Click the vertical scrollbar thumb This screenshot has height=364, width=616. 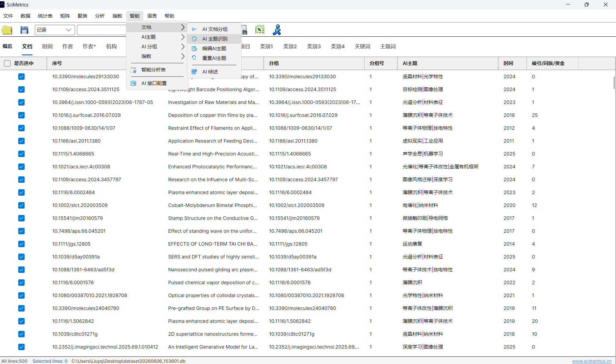click(614, 83)
